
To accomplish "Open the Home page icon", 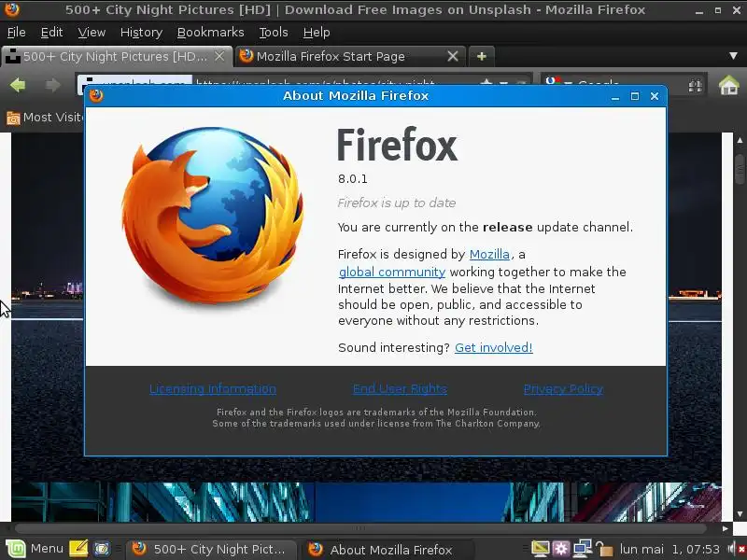I will pyautogui.click(x=728, y=86).
